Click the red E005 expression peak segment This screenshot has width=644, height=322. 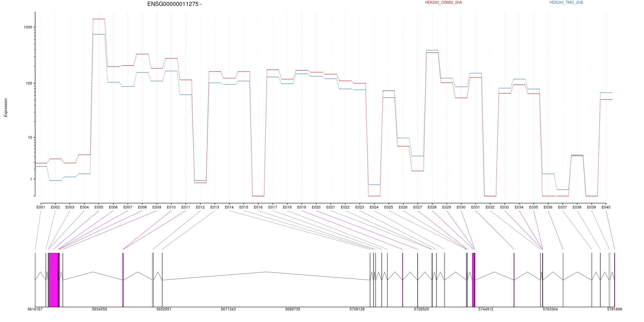point(99,19)
